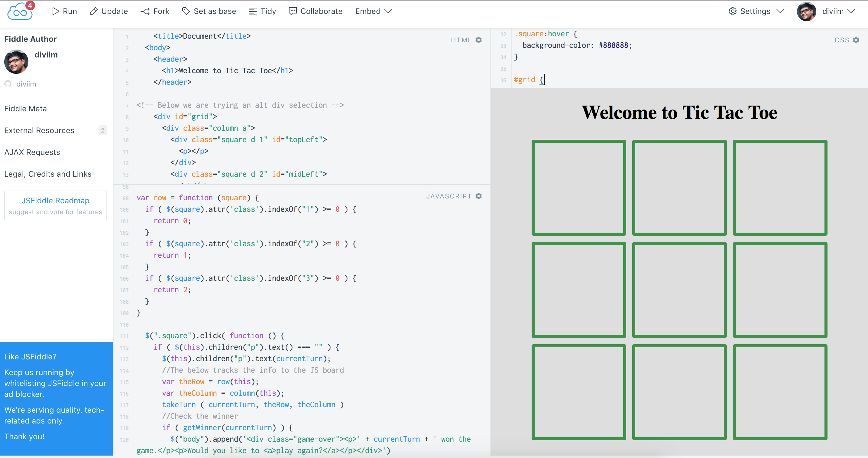Click the JSFiddle cloud logo
868x458 pixels.
[x=20, y=12]
